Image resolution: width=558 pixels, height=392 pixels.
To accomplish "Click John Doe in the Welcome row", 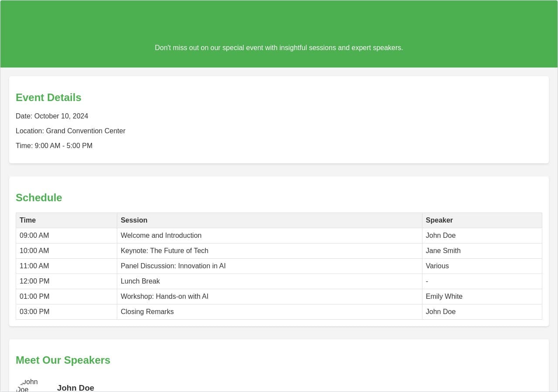I will click(482, 236).
